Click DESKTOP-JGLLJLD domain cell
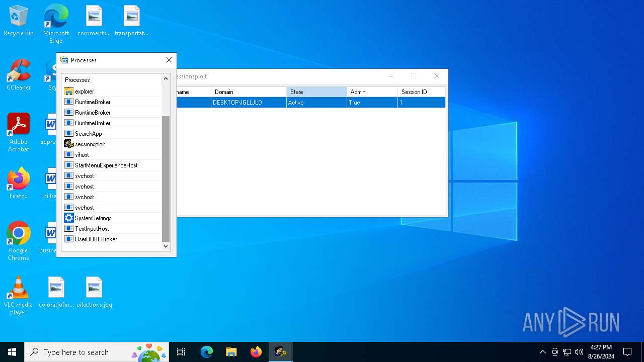This screenshot has height=362, width=644. pos(249,103)
